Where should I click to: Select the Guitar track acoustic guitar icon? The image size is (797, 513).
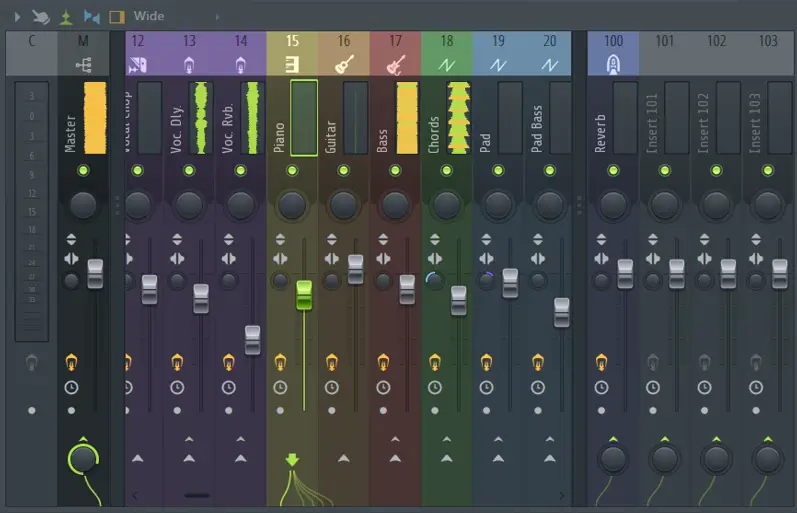[x=344, y=65]
